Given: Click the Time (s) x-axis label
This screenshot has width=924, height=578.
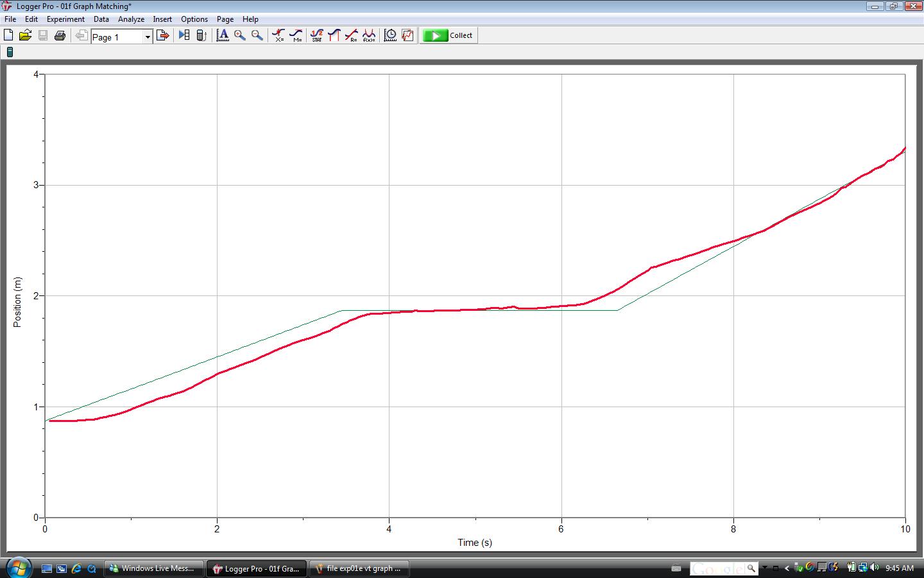Looking at the screenshot, I should point(475,542).
